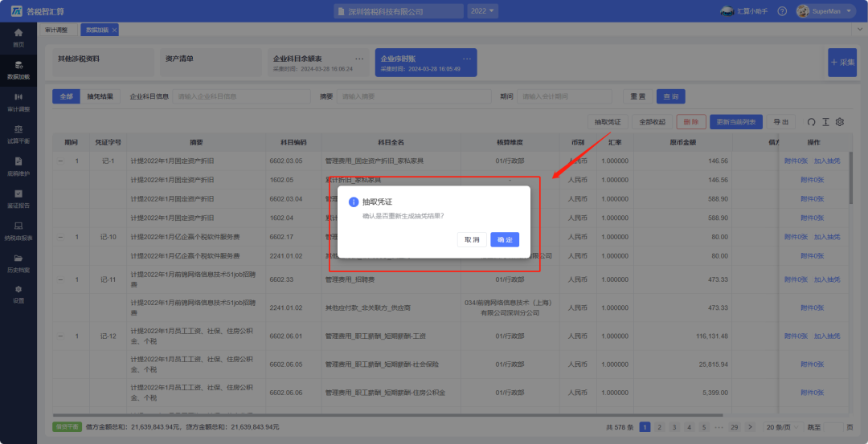
Task: Open the 20条/页 page size dropdown
Action: tap(784, 427)
